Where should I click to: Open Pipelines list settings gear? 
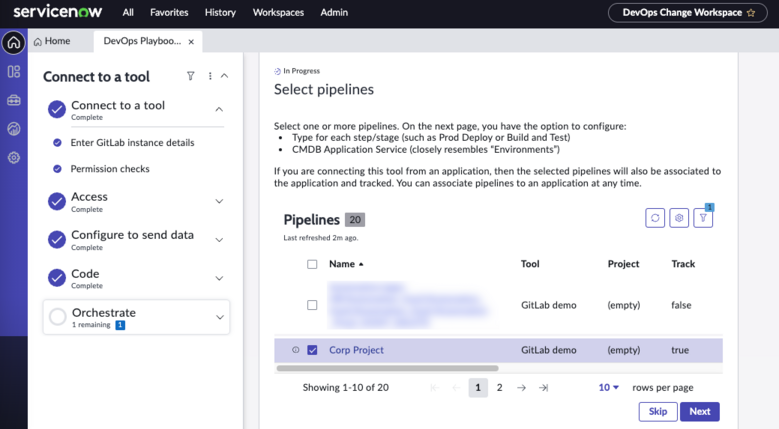[x=679, y=218]
